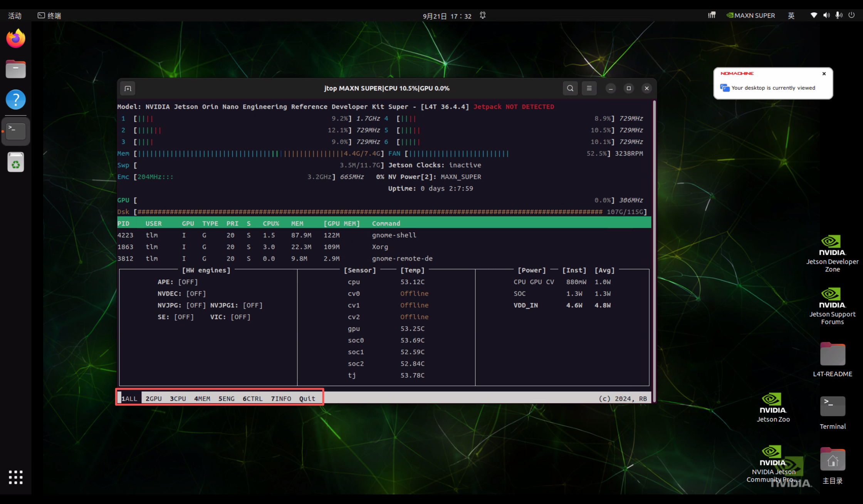Select the Xorg process row
The width and height of the screenshot is (863, 504).
tap(384, 247)
